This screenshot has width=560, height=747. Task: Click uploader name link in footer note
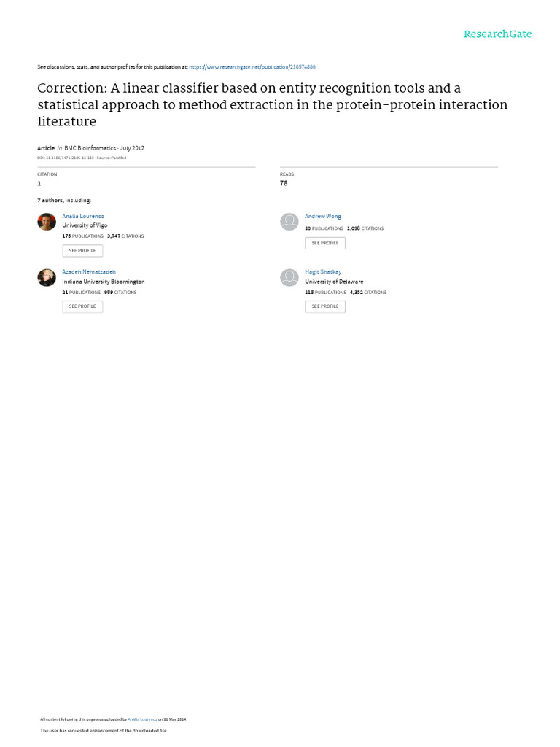point(142,719)
